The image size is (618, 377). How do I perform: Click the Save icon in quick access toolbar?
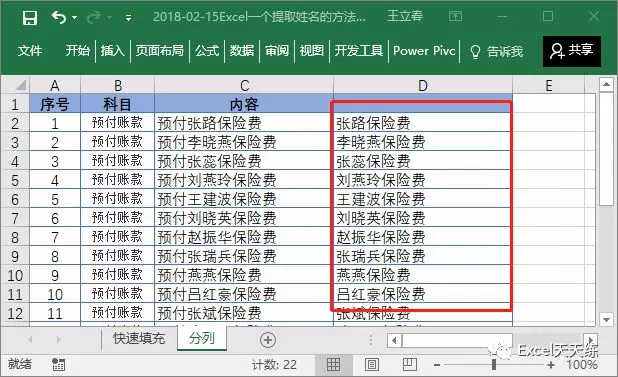tap(30, 18)
